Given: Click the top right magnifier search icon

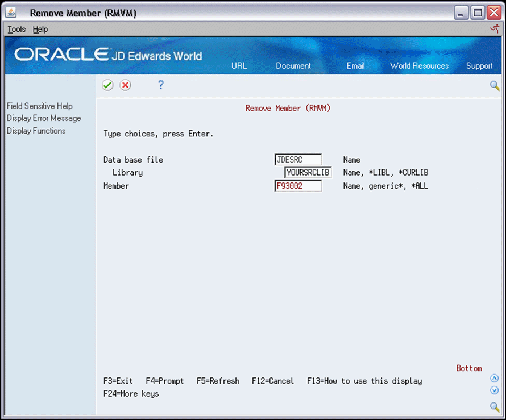Looking at the screenshot, I should 495,85.
